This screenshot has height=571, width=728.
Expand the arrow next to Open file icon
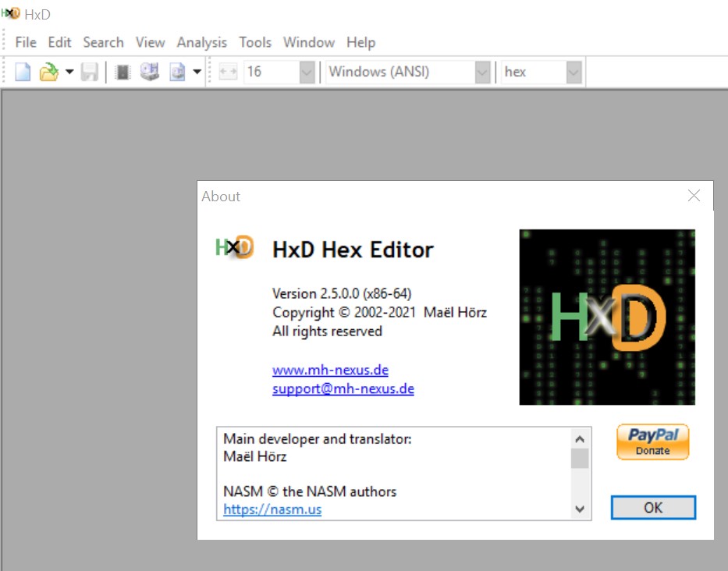[69, 73]
